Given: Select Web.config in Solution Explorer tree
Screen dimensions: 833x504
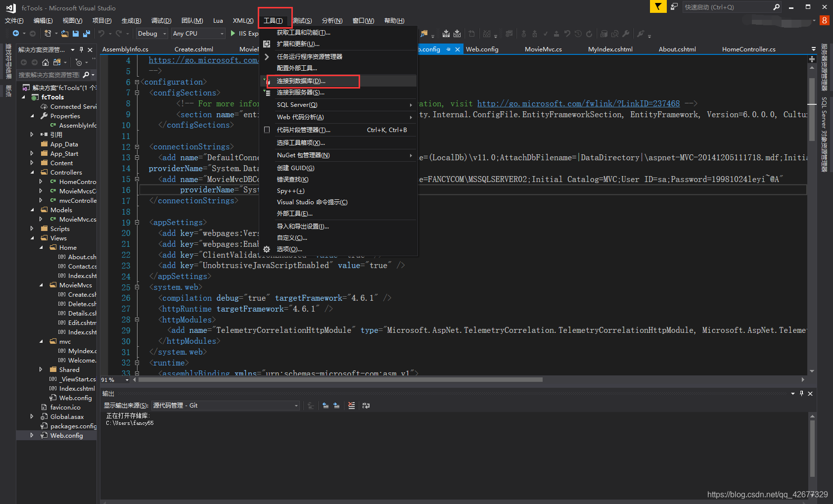Looking at the screenshot, I should point(66,436).
